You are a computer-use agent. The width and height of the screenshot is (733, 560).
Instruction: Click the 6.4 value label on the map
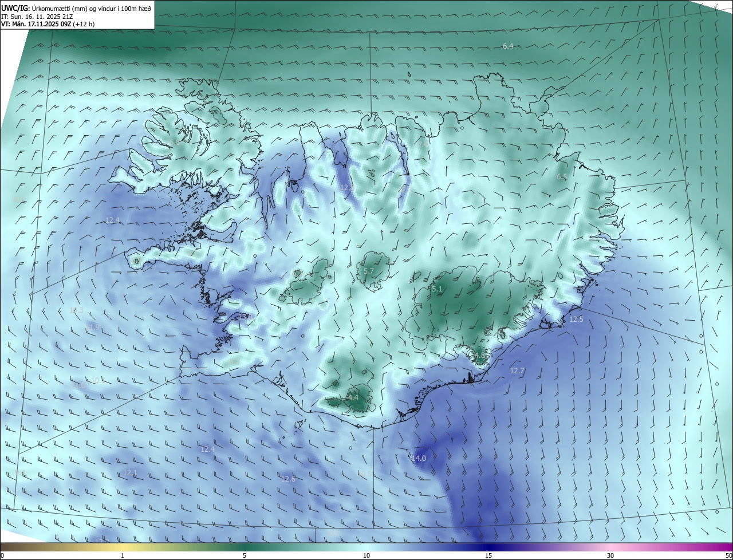pos(507,46)
